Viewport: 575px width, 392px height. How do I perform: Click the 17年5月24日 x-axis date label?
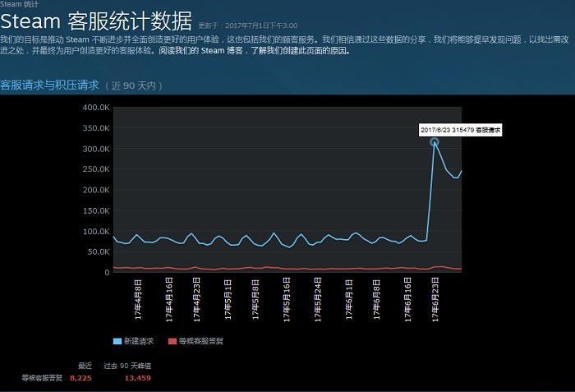pyautogui.click(x=318, y=300)
